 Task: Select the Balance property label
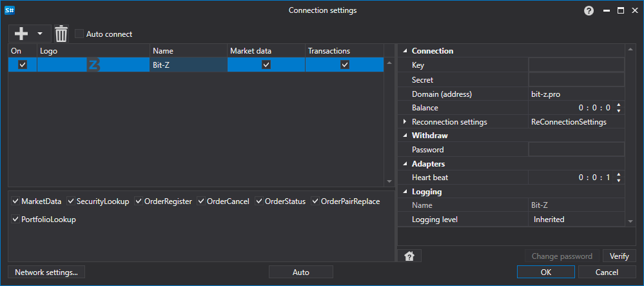(x=425, y=108)
